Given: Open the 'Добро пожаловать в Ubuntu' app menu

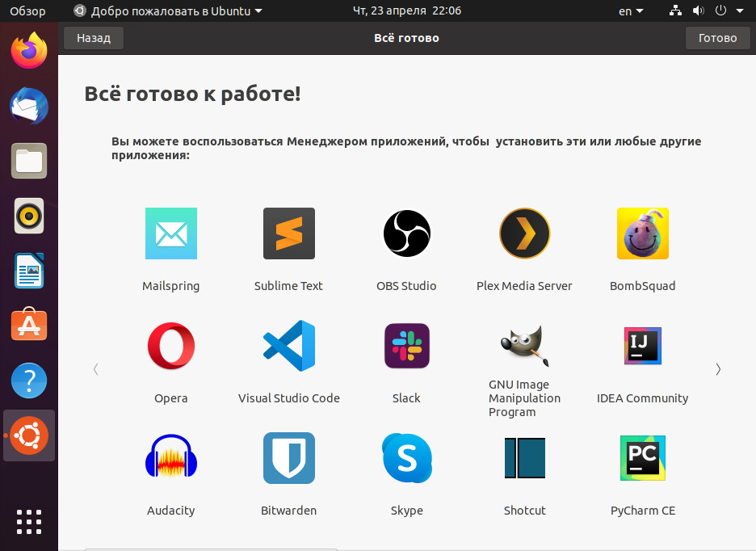Looking at the screenshot, I should pyautogui.click(x=168, y=11).
